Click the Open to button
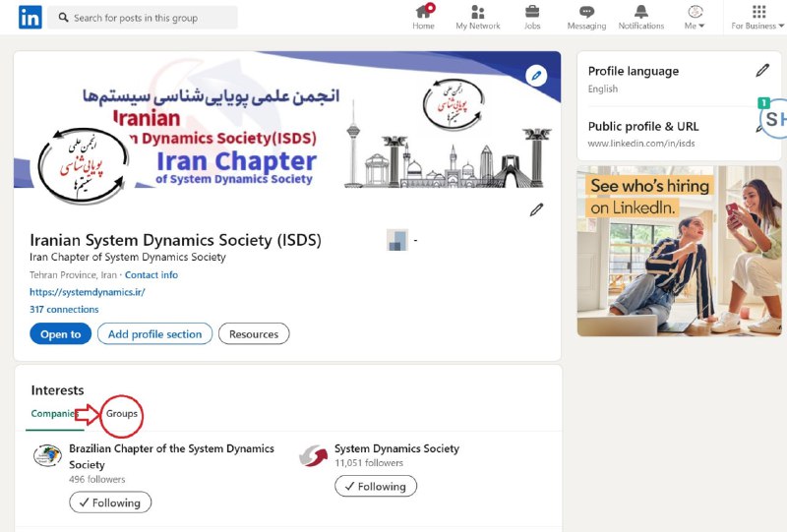Image resolution: width=787 pixels, height=532 pixels. coord(61,334)
